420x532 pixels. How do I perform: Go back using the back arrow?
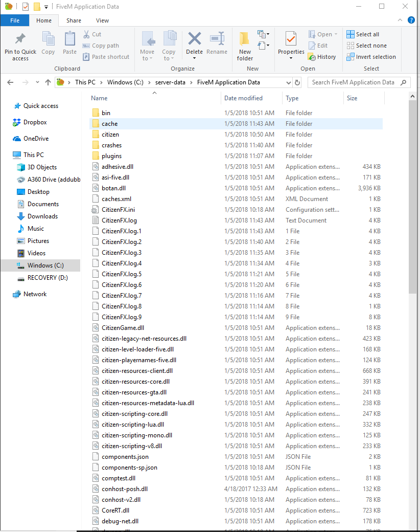tap(11, 82)
